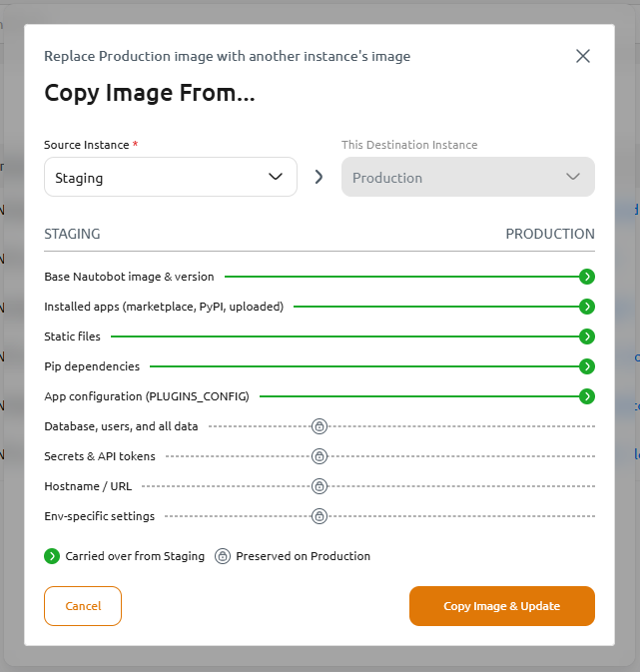
Task: Click 'Source Instance' field label
Action: [87, 146]
